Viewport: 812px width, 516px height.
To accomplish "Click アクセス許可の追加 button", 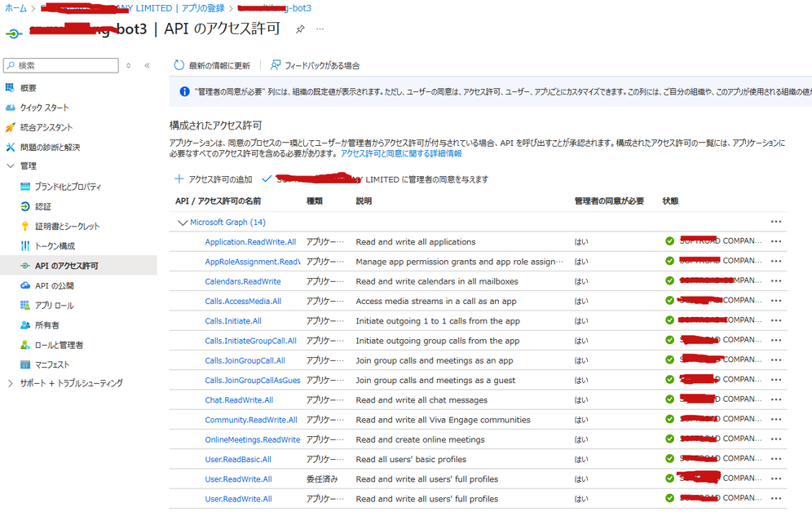I will tap(214, 179).
